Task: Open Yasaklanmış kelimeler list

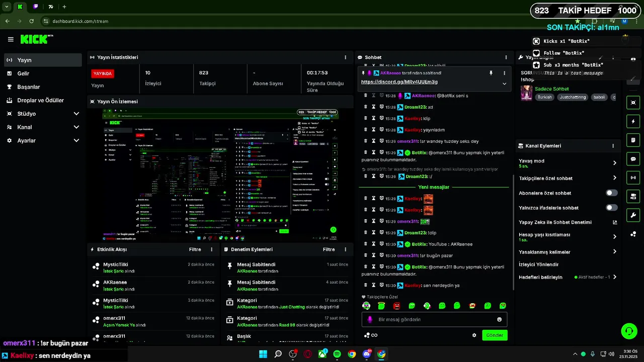Action: [614, 252]
